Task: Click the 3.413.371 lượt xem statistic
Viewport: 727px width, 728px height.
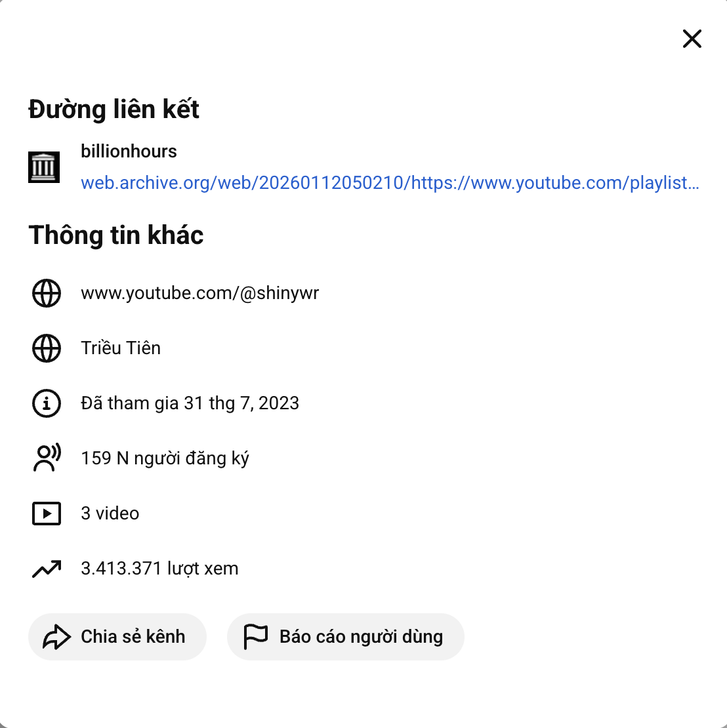Action: [159, 569]
